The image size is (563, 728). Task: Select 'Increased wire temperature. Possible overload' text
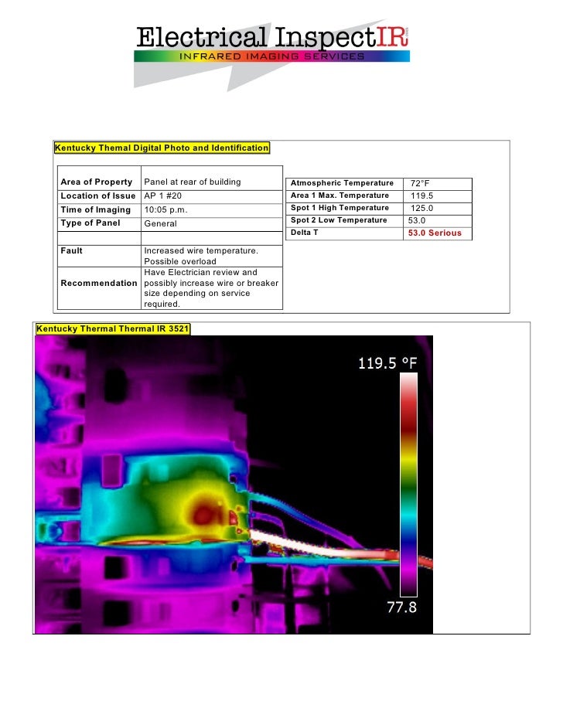[201, 256]
